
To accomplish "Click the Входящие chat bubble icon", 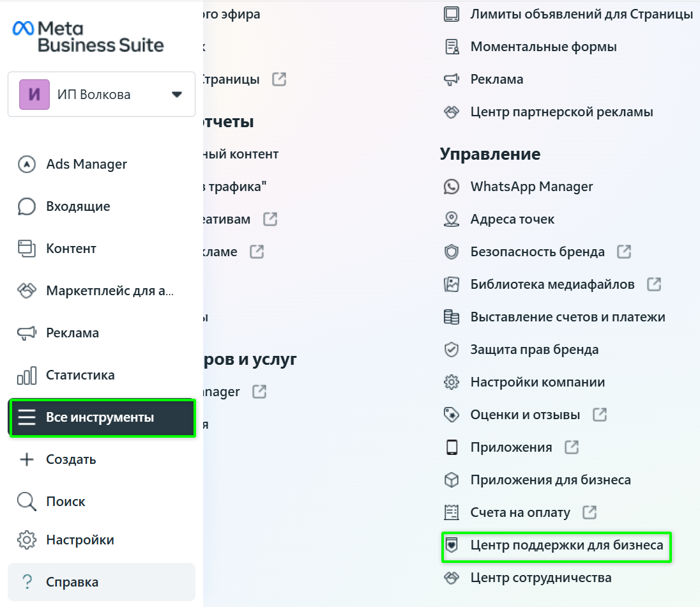I will coord(26,206).
